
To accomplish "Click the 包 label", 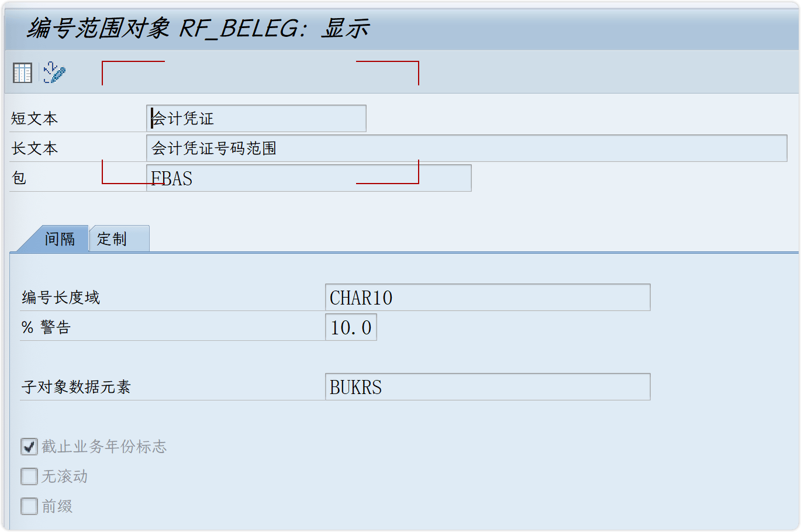I will pyautogui.click(x=18, y=178).
